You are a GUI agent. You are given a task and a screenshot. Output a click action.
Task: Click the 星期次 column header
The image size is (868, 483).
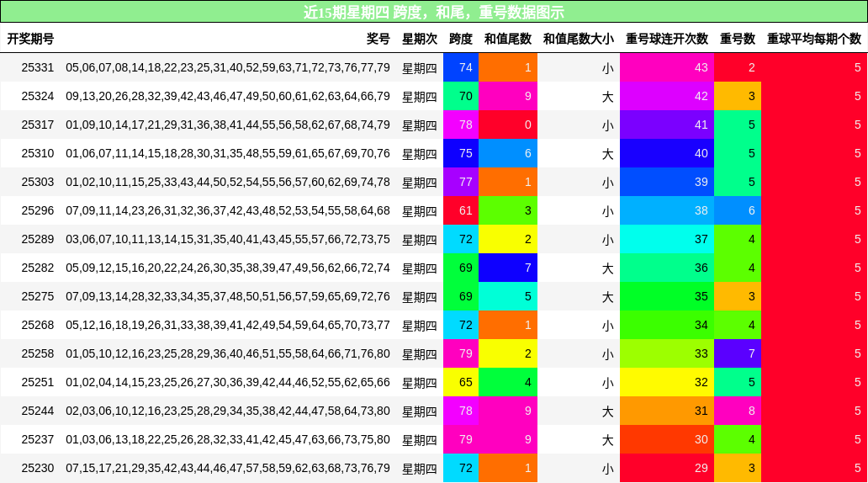point(420,39)
